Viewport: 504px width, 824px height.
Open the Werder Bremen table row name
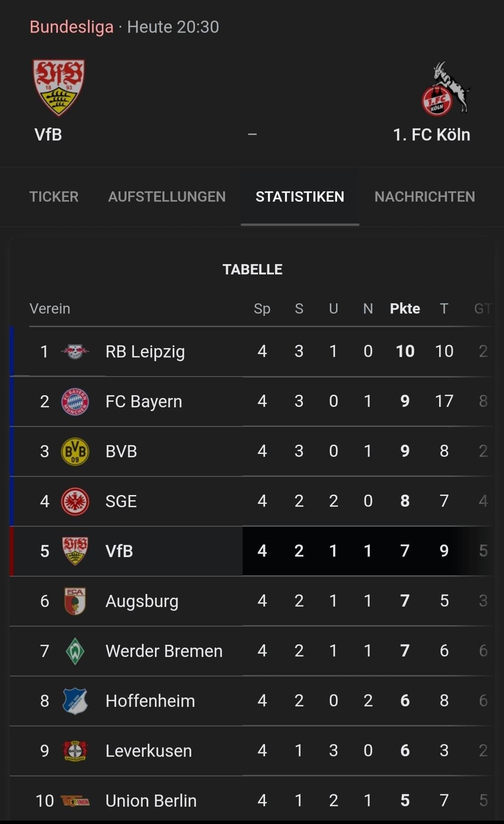[164, 651]
